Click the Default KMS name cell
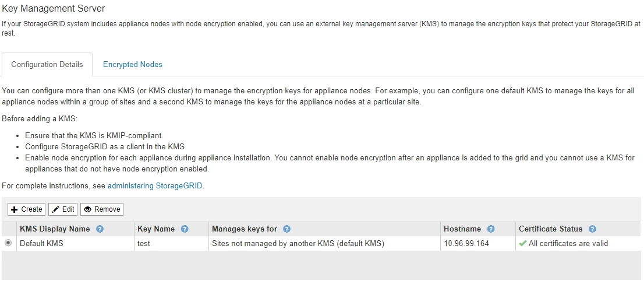This screenshot has width=644, height=284. pyautogui.click(x=41, y=244)
